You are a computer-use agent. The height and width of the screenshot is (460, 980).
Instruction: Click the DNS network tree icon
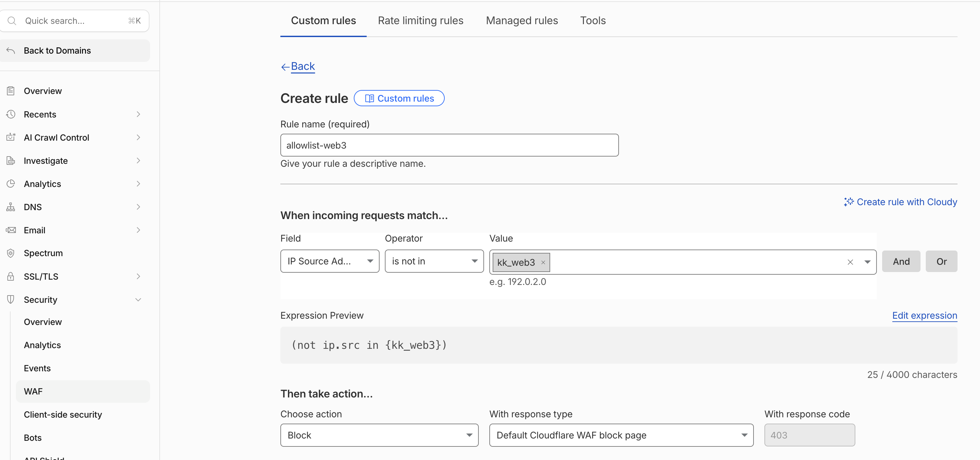(11, 207)
